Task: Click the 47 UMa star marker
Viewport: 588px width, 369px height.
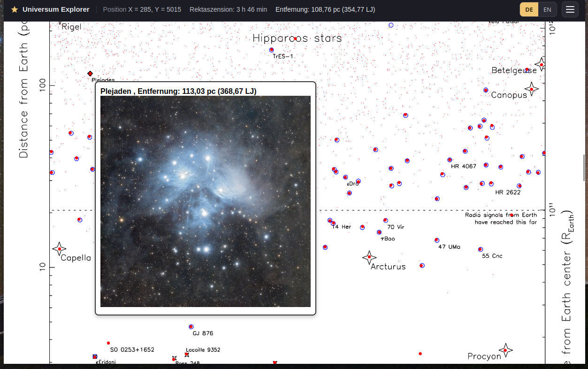Action: (x=437, y=240)
